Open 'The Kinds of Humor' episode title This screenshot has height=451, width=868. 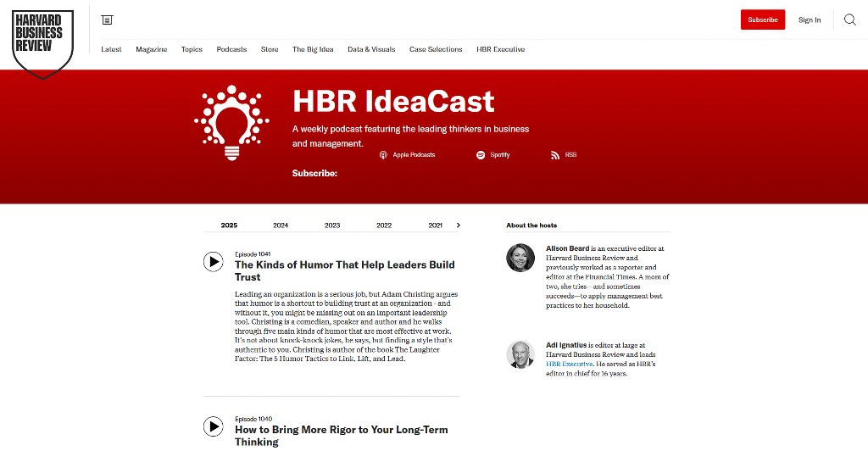click(344, 270)
